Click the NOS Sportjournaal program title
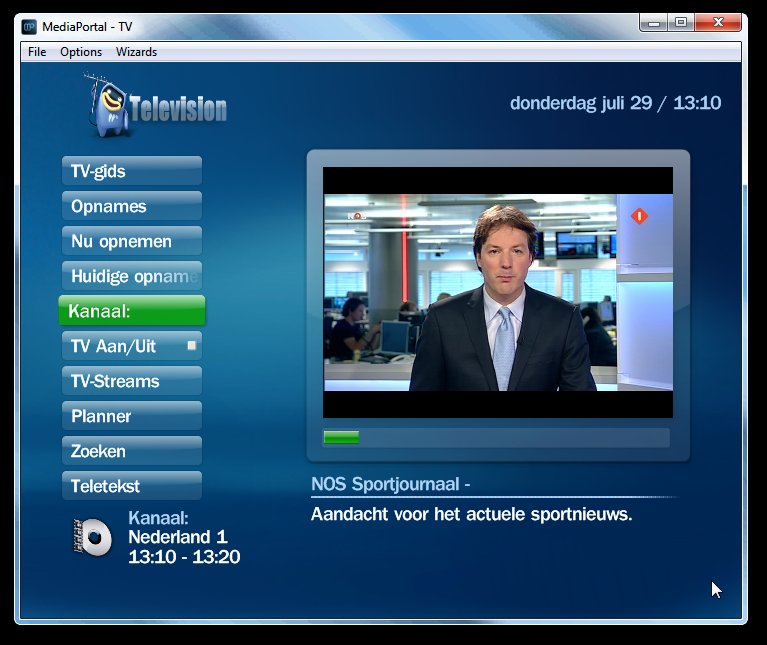Screen dimensions: 767x645 (x=390, y=484)
